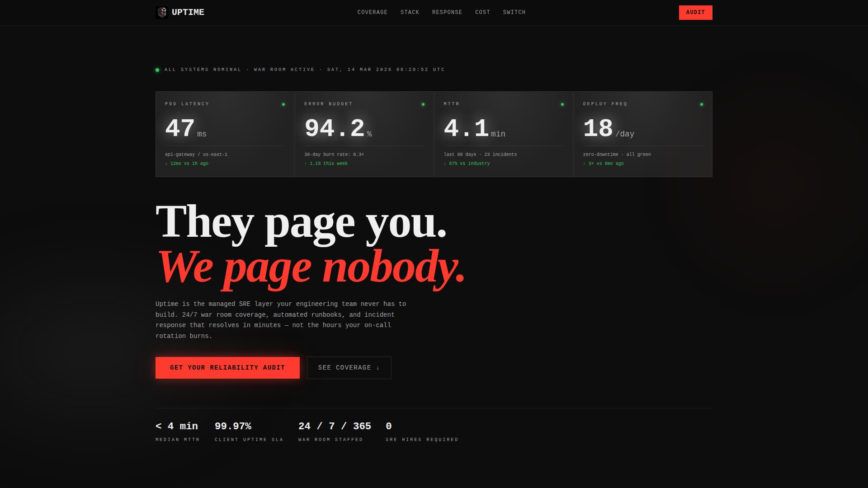Select the 94.2% error budget value
The height and width of the screenshot is (488, 868).
(x=338, y=128)
